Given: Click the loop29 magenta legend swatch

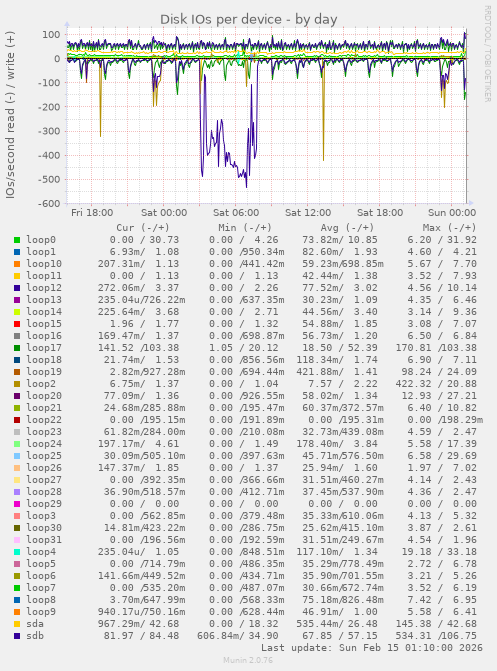Looking at the screenshot, I should pyautogui.click(x=17, y=504).
